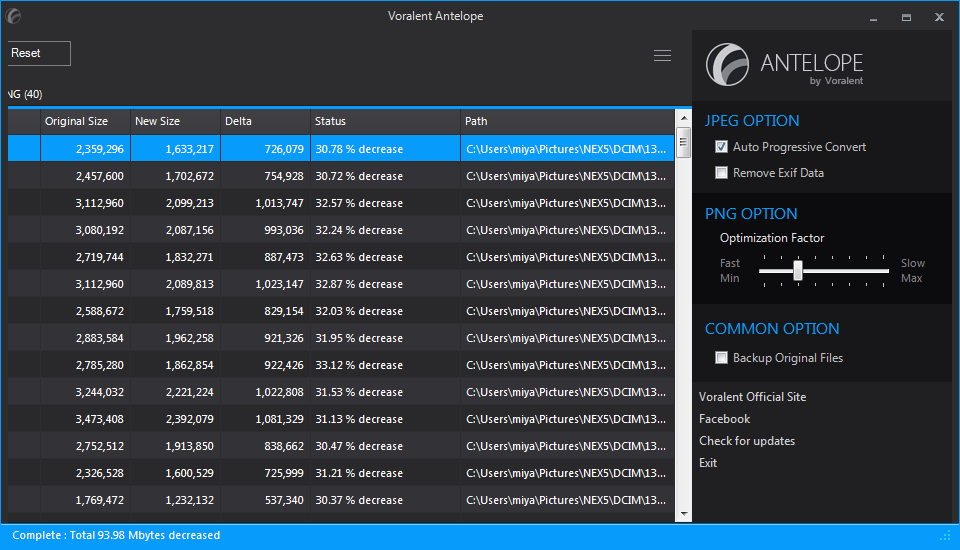Click path cell in row 30.72 % decrease
Image resolution: width=960 pixels, height=550 pixels.
click(566, 176)
